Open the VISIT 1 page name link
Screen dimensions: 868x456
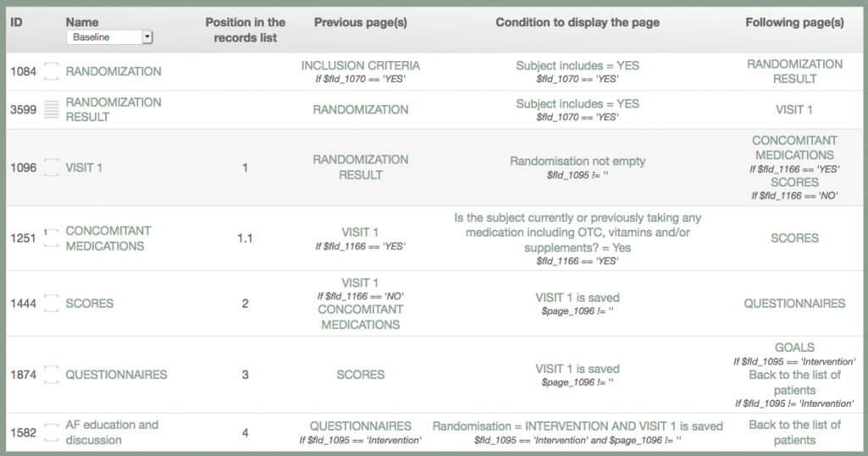pyautogui.click(x=84, y=167)
